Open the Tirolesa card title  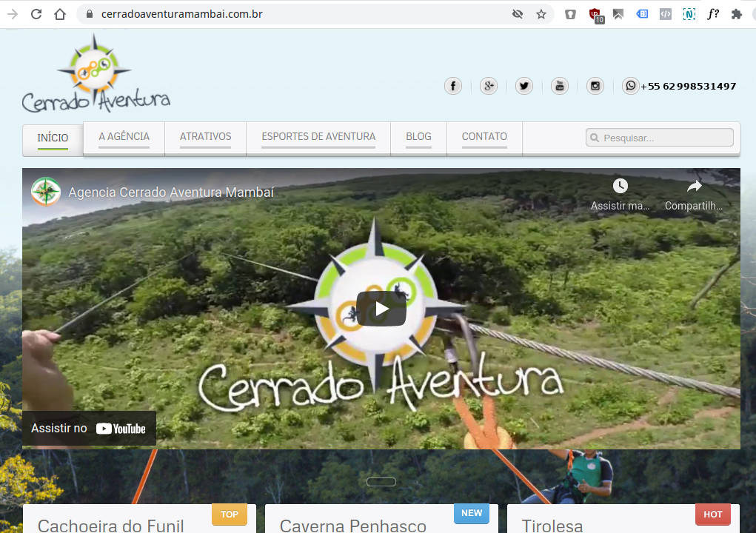[552, 526]
